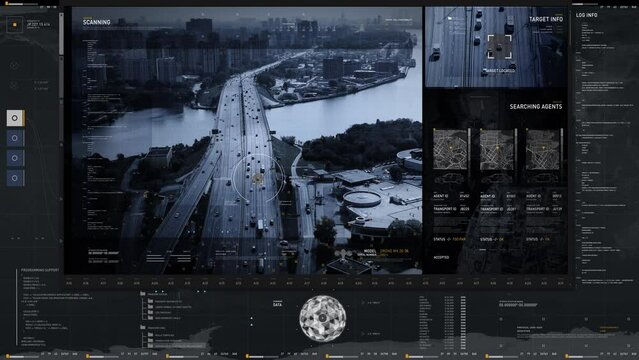Click the first agent's TRANSPORT ID label

tap(445, 209)
